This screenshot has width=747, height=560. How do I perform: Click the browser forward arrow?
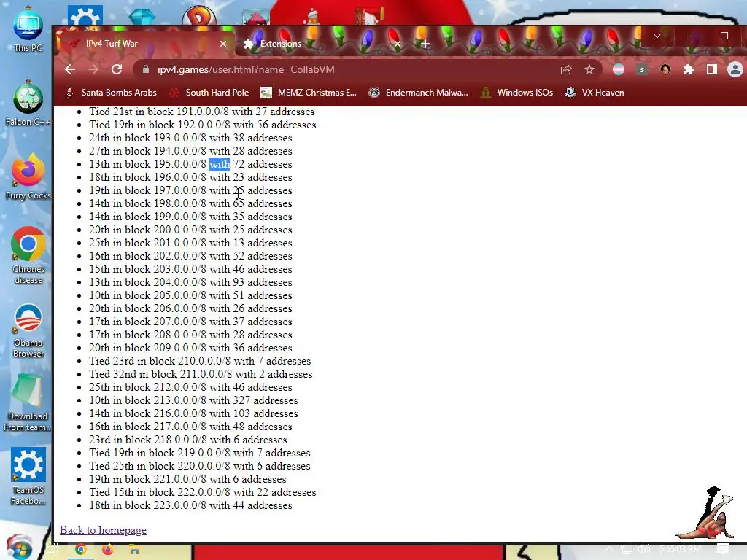[93, 69]
